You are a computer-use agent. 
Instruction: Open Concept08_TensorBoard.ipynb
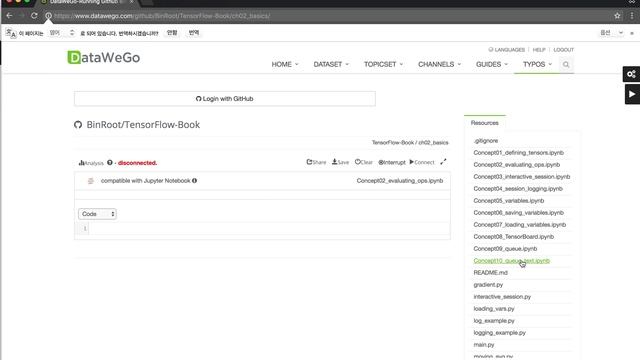(x=513, y=236)
